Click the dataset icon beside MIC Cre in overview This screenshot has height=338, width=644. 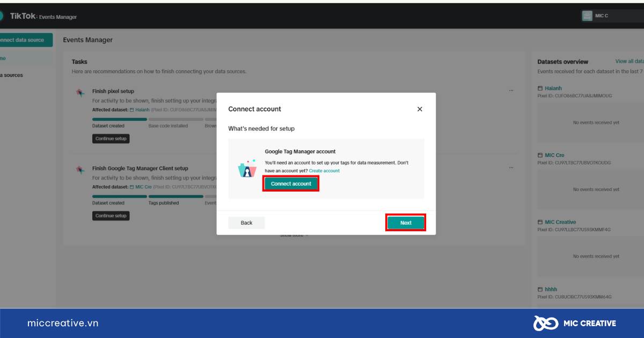pos(540,155)
